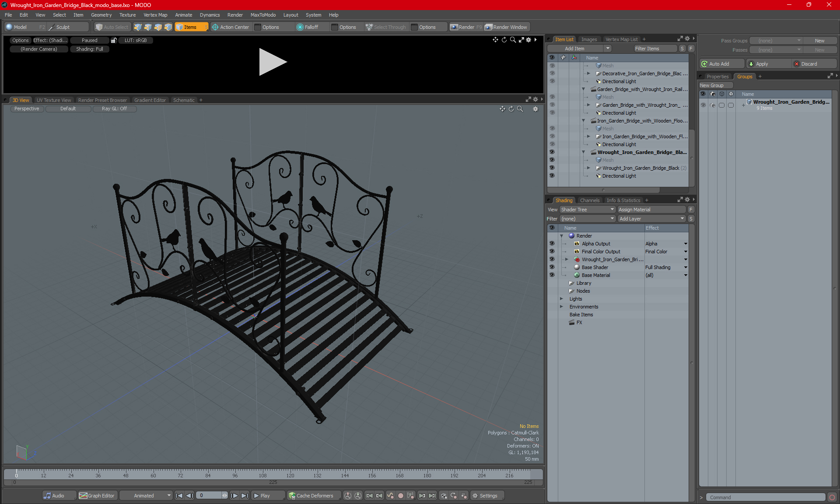Screen dimensions: 840x504
Task: Open Item List panel settings gear
Action: [x=687, y=39]
